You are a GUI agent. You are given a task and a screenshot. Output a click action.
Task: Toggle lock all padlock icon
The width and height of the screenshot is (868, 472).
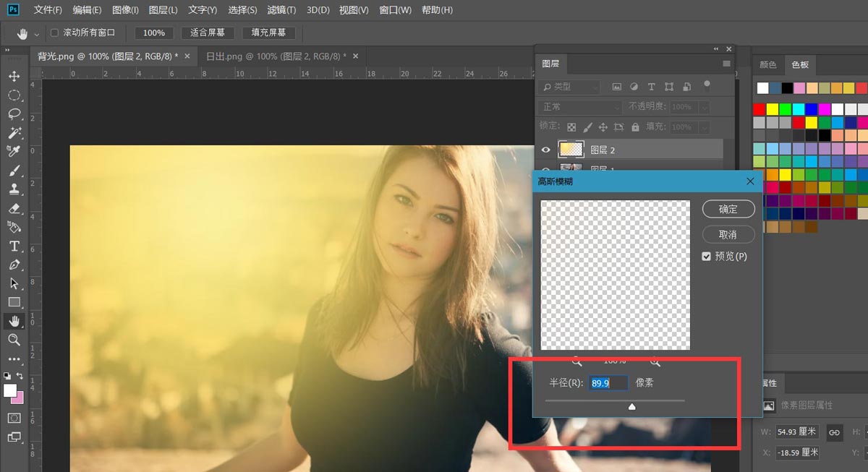point(635,127)
